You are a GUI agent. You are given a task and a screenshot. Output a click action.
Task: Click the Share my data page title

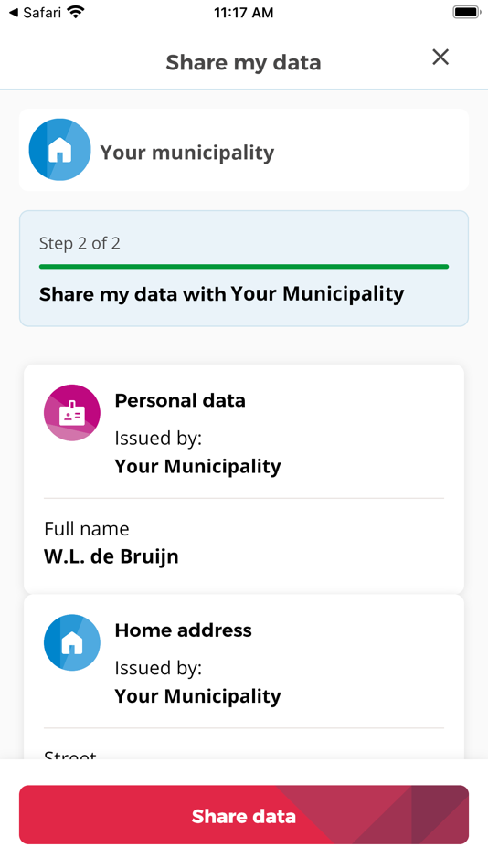click(244, 62)
